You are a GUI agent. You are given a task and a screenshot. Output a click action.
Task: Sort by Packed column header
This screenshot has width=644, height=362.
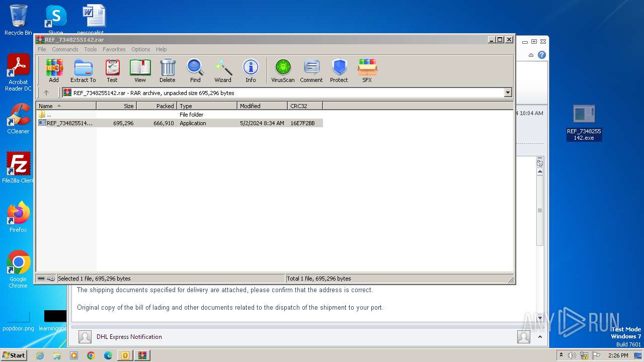click(156, 106)
